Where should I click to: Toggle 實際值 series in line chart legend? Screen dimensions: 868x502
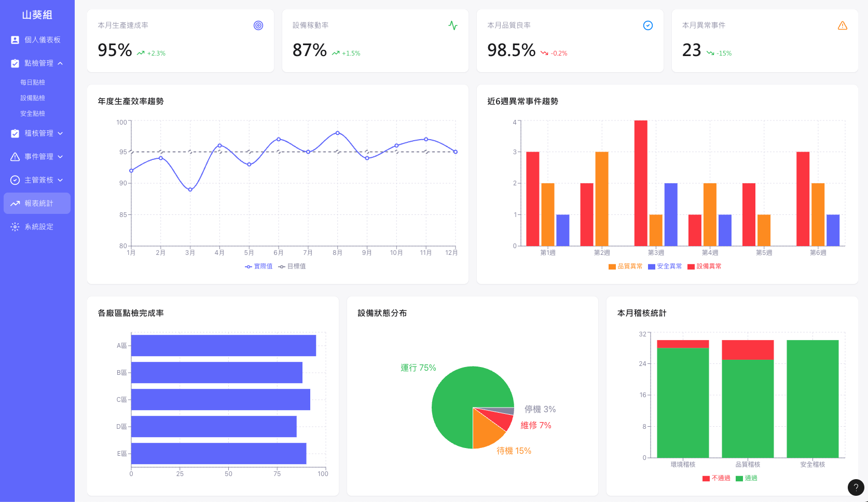tap(258, 266)
